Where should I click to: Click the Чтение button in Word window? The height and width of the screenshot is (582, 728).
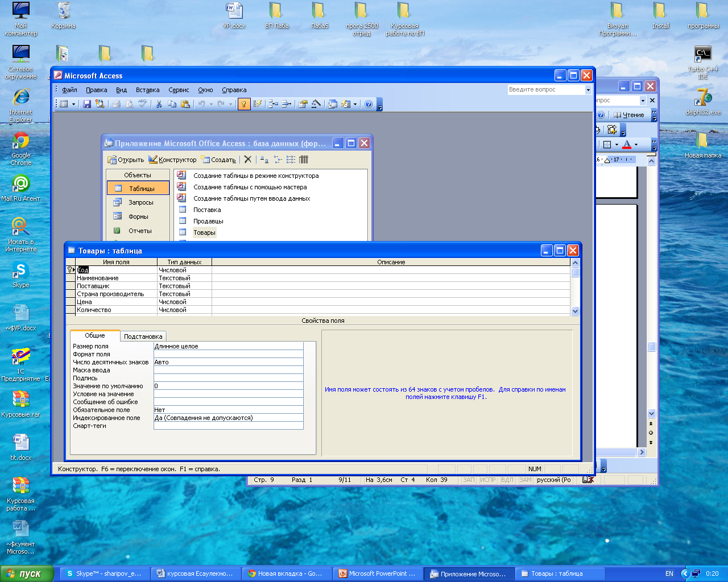click(x=629, y=115)
